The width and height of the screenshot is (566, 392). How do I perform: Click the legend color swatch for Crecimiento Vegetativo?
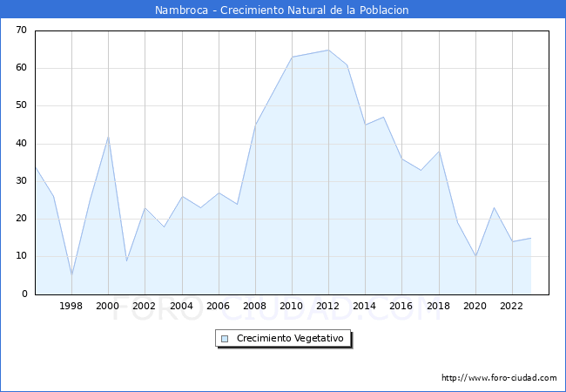225,339
